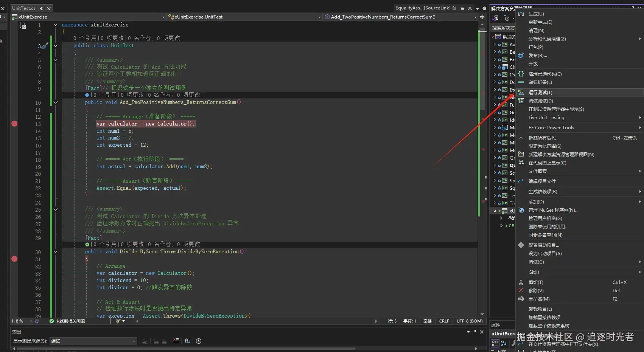Click the test status icon above Divide_ByZero method
Viewport: 644px width, 352px height.
pyautogui.click(x=87, y=245)
